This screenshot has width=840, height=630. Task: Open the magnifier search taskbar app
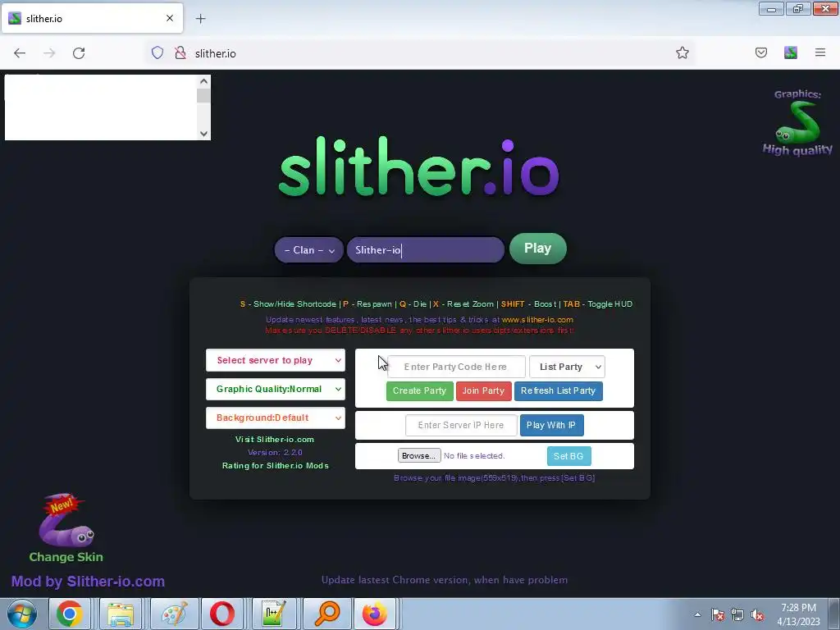click(x=326, y=614)
